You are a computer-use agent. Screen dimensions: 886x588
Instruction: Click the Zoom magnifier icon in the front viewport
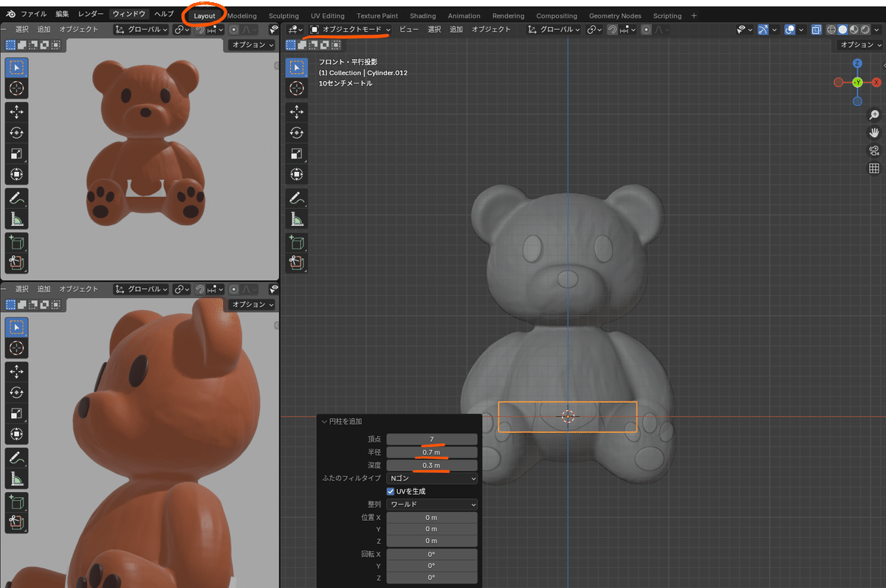click(874, 115)
